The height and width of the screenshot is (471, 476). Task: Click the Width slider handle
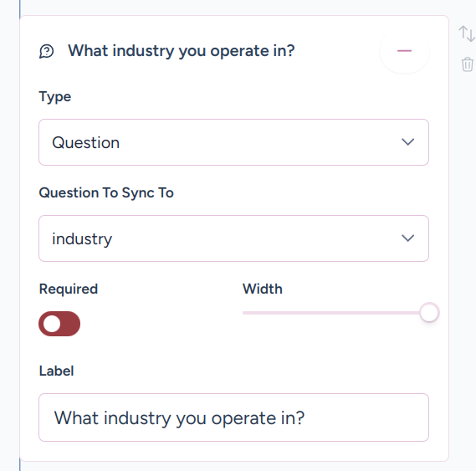429,313
